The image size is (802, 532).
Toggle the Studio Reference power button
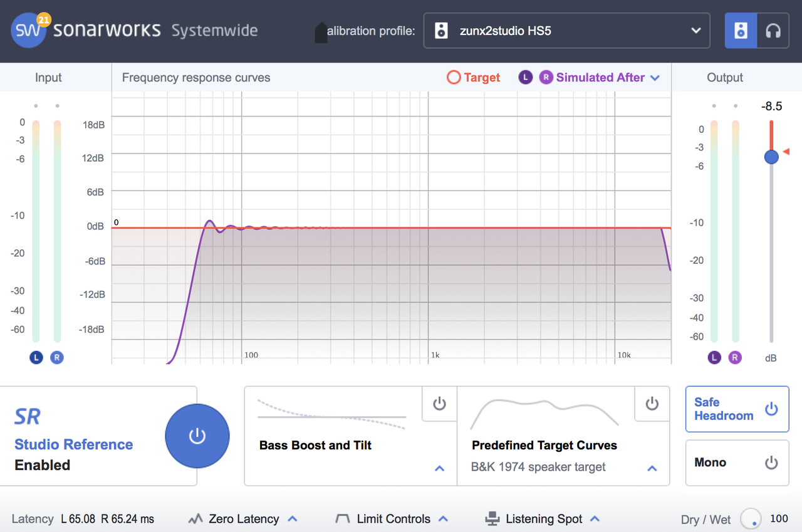197,436
